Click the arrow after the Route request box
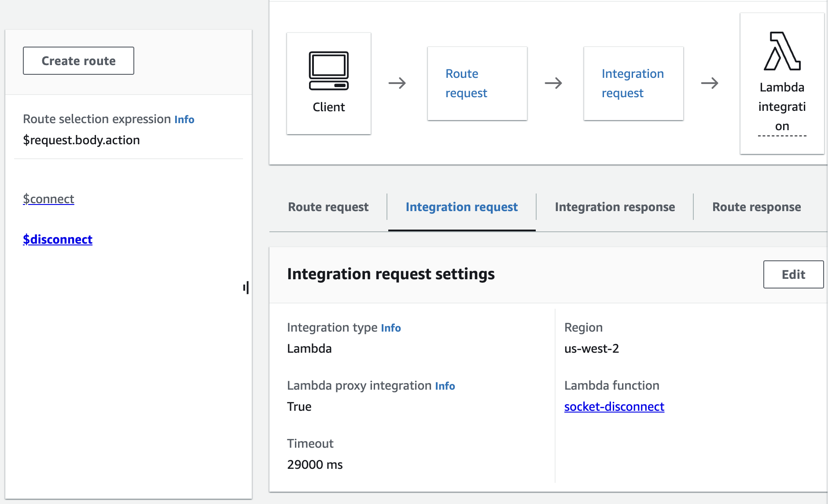The image size is (832, 504). (x=553, y=83)
